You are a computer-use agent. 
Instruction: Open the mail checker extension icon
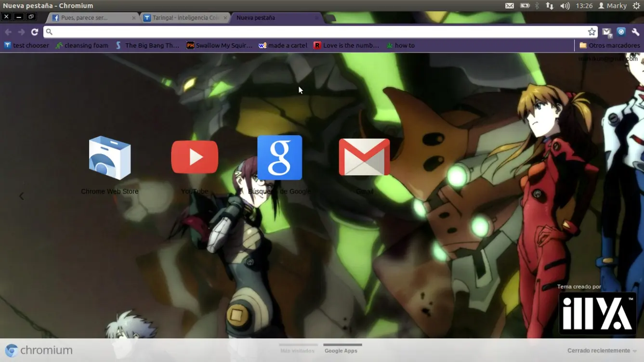coord(607,32)
